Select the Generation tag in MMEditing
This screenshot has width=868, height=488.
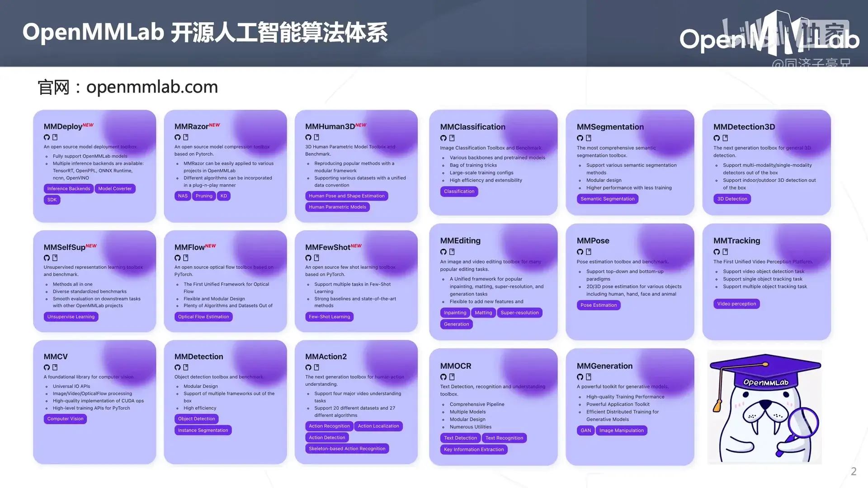click(457, 324)
